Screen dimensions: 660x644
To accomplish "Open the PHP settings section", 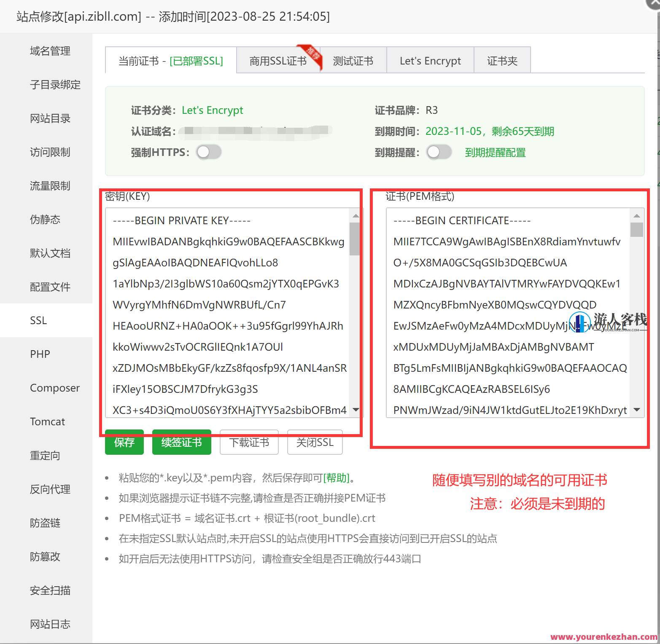I will pyautogui.click(x=40, y=354).
